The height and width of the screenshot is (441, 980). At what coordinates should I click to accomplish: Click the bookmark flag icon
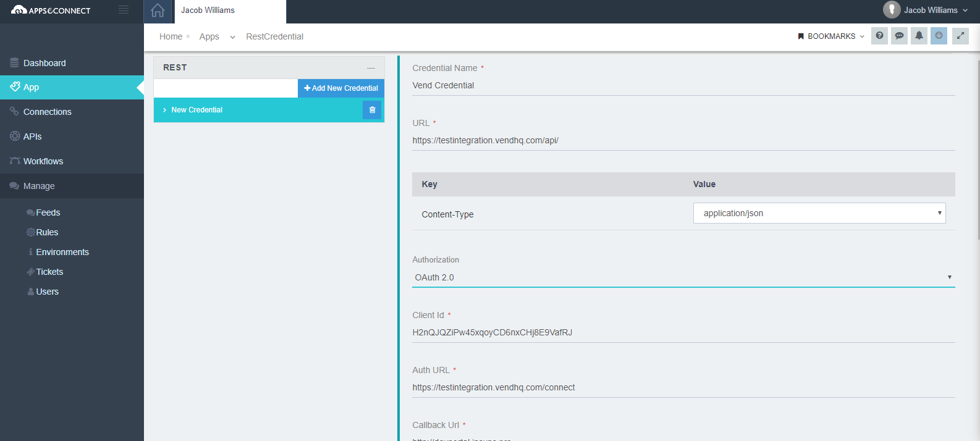coord(801,36)
